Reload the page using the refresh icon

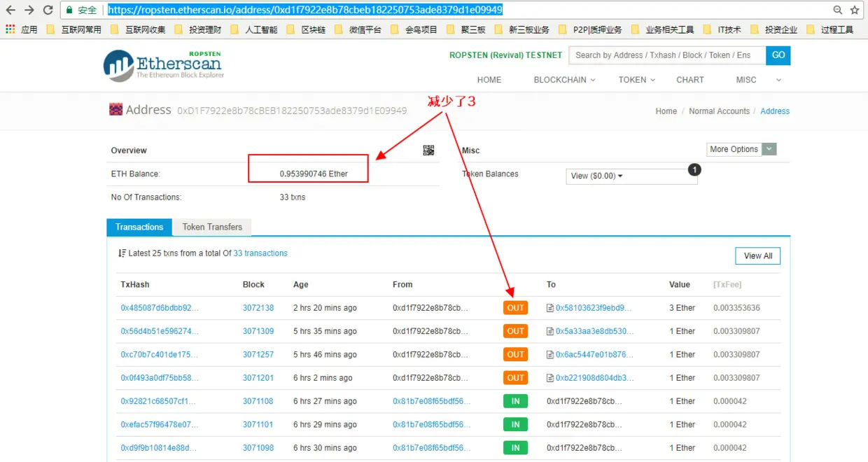click(47, 10)
